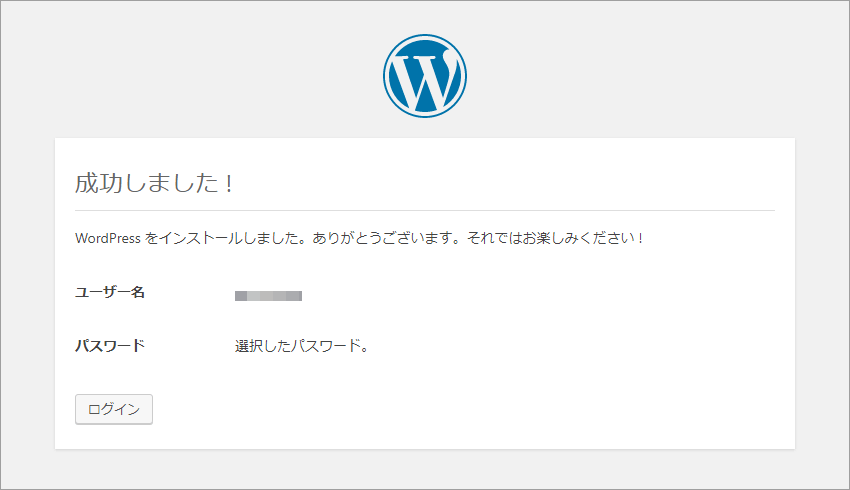
Task: Click the exclamation mark ending the heading
Action: (229, 184)
